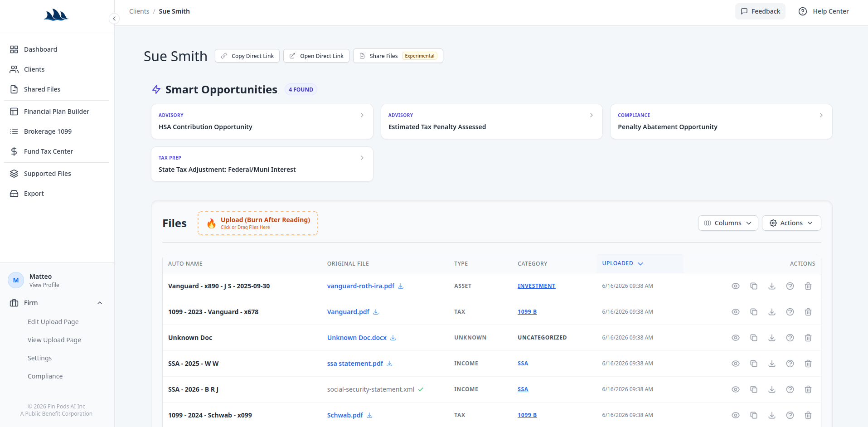Preview SSA 2025 W W with eye icon
This screenshot has height=427, width=868.
pyautogui.click(x=736, y=364)
